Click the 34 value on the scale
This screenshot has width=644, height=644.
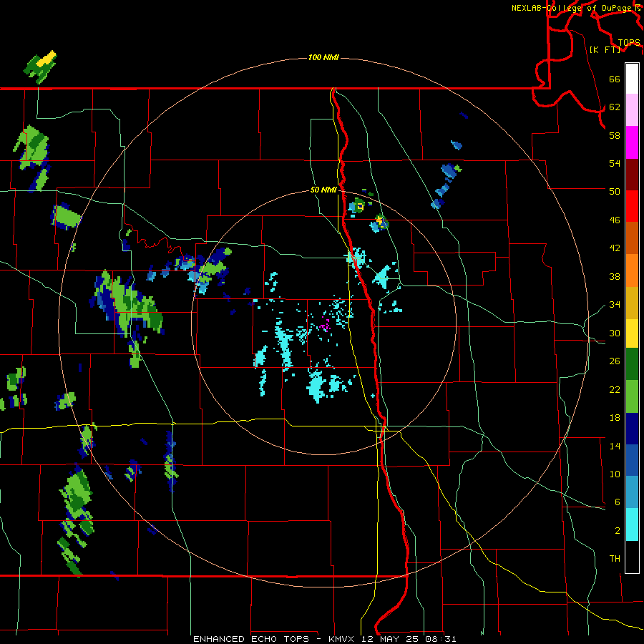615,305
